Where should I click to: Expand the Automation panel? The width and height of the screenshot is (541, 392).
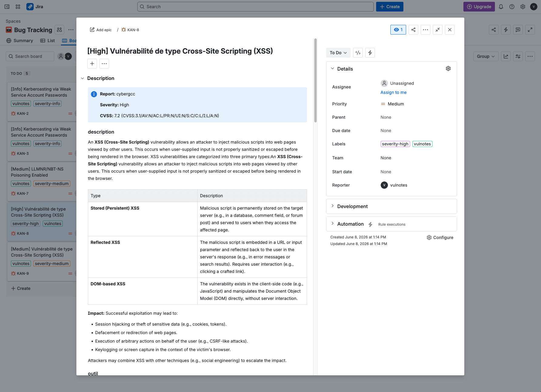tap(332, 224)
